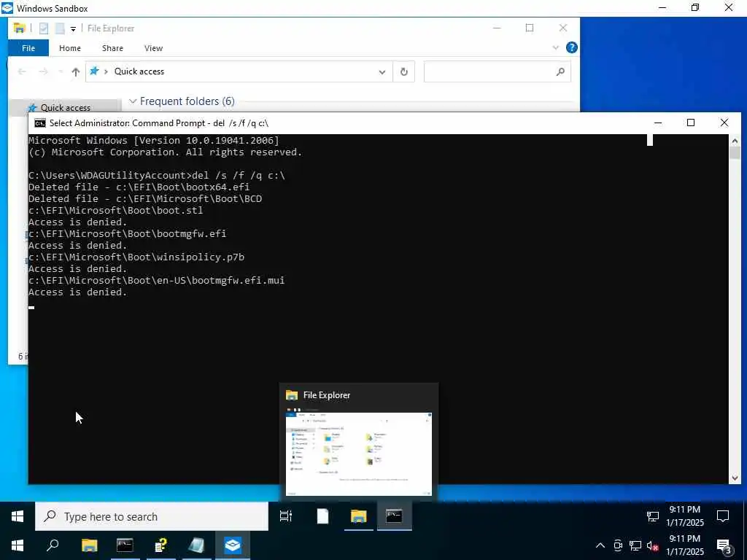Collapse the Frequent folders (6) group
The width and height of the screenshot is (747, 560).
click(133, 101)
